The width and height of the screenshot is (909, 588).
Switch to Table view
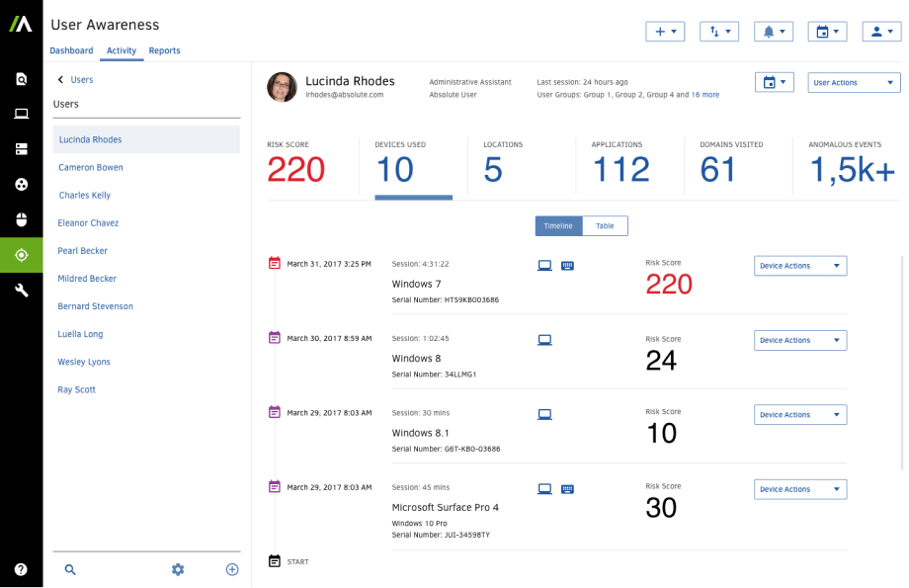605,226
